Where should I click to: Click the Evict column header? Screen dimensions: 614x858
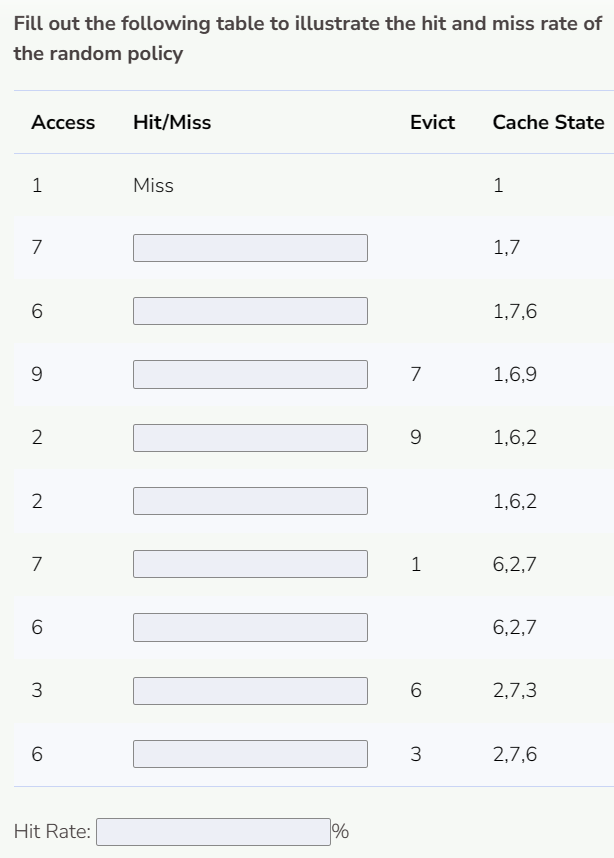pos(431,122)
